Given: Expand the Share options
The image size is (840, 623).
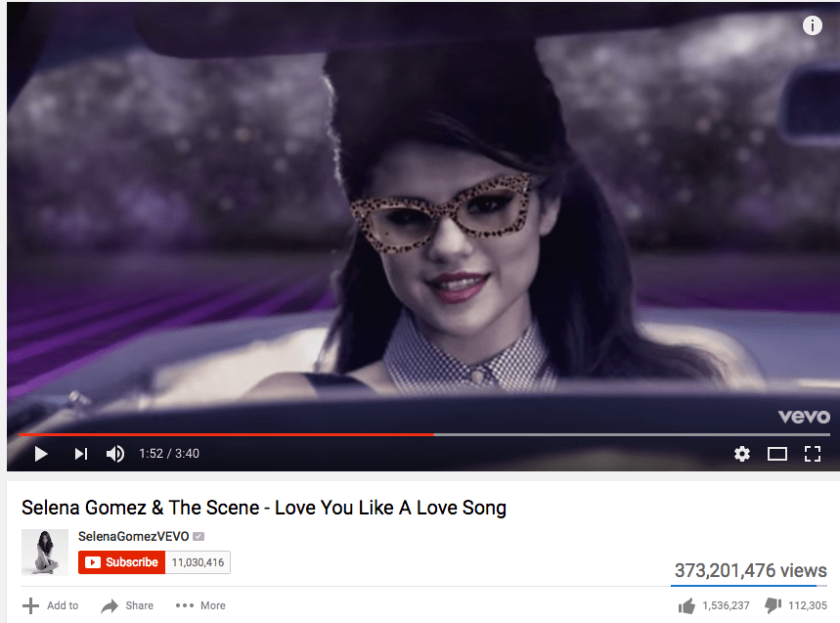Looking at the screenshot, I should (127, 605).
